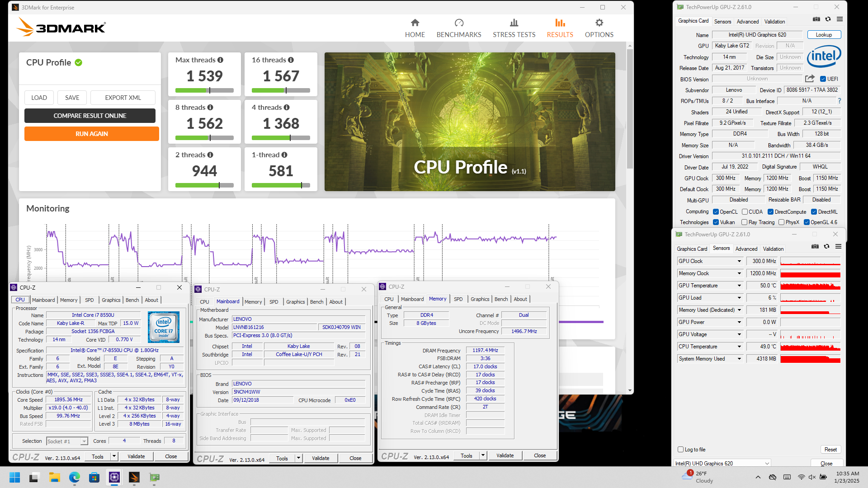
Task: Open SPD tab in Mainboard CPU-Z window
Action: (274, 302)
